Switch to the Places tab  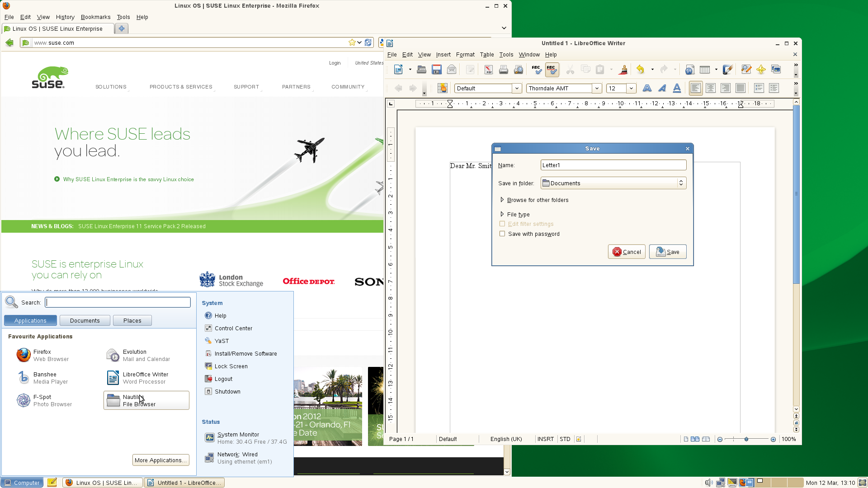pyautogui.click(x=132, y=320)
